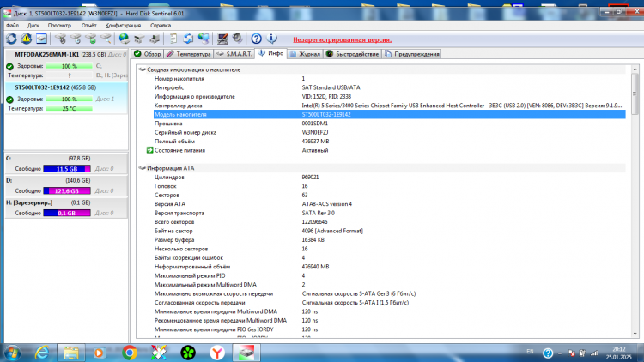Click the Незарегистрированная версия link
The width and height of the screenshot is (644, 362).
[342, 39]
